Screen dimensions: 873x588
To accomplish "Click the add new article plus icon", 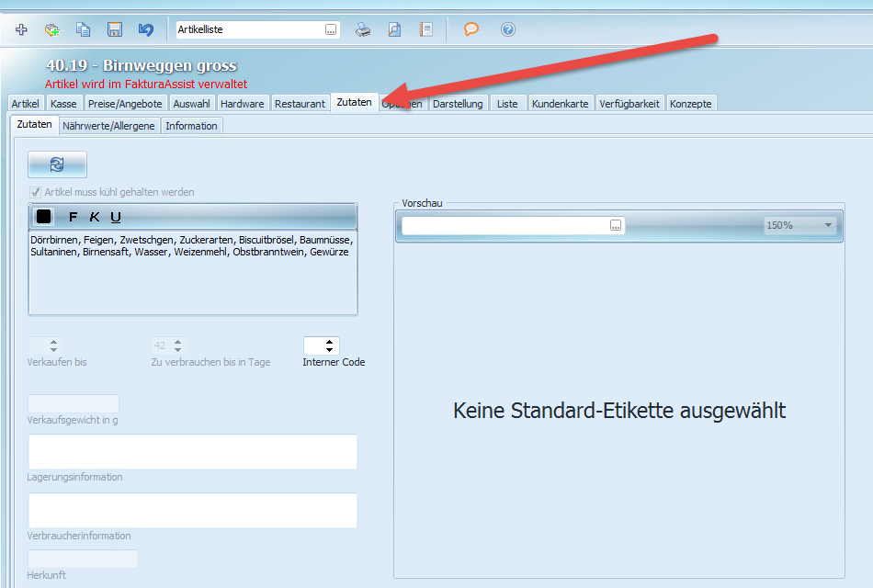I will click(22, 29).
